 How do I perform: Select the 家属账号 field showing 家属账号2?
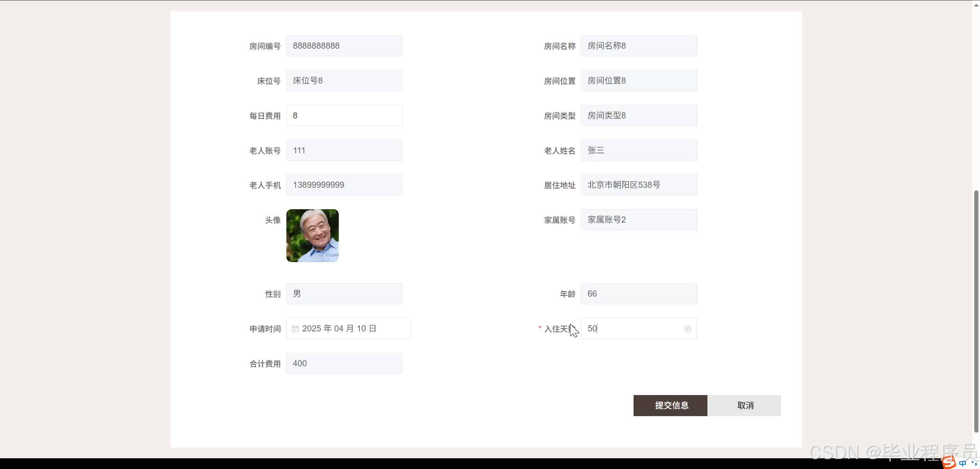[638, 219]
